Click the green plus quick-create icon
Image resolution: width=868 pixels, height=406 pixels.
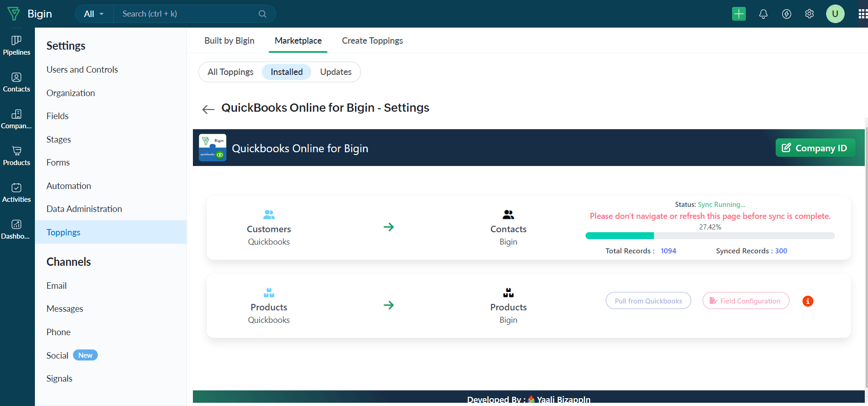coord(738,14)
